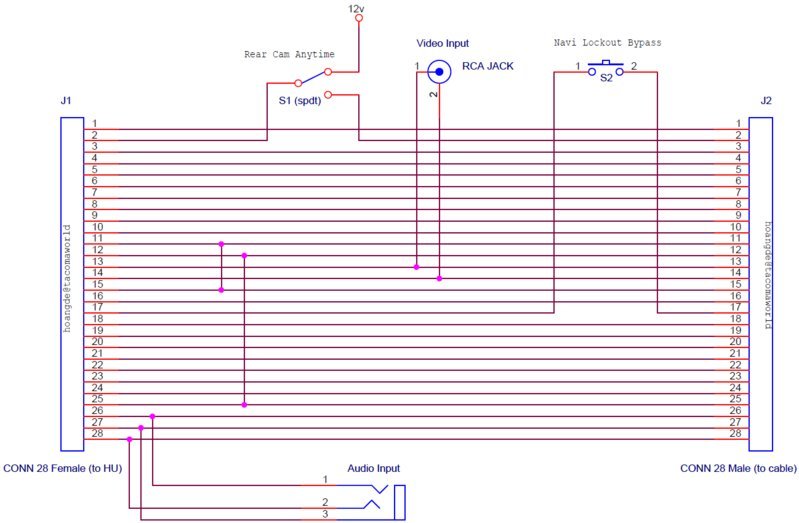Select pin number 20 on J2
Screen dimensions: 799x523
point(735,342)
